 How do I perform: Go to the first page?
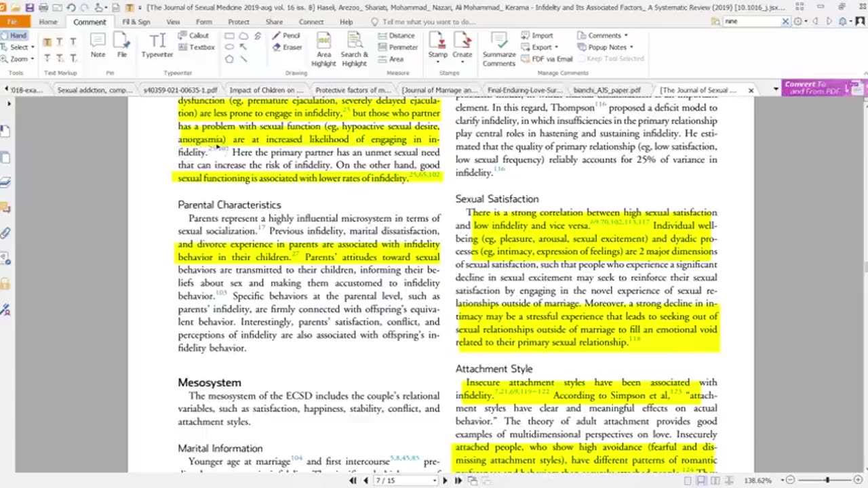click(x=353, y=481)
